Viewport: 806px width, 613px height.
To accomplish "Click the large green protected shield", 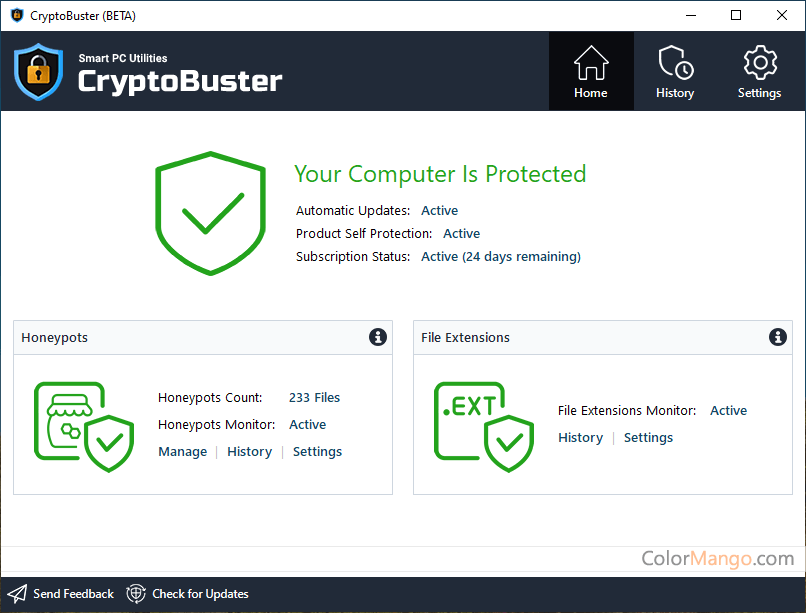I will coord(210,213).
